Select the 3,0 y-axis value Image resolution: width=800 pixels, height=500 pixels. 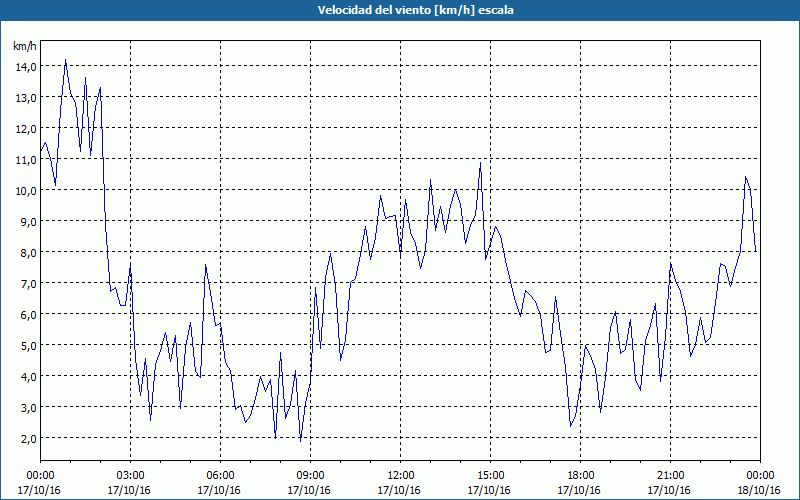tap(28, 408)
